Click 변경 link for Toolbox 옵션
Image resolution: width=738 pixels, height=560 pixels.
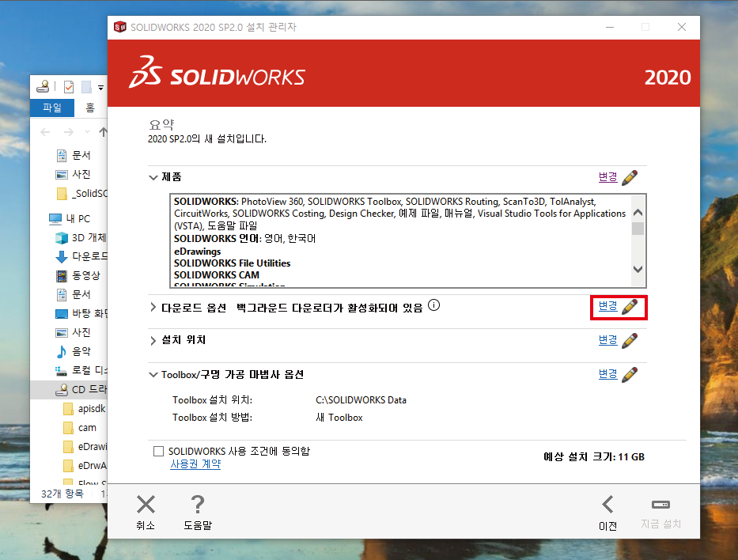[x=607, y=373]
